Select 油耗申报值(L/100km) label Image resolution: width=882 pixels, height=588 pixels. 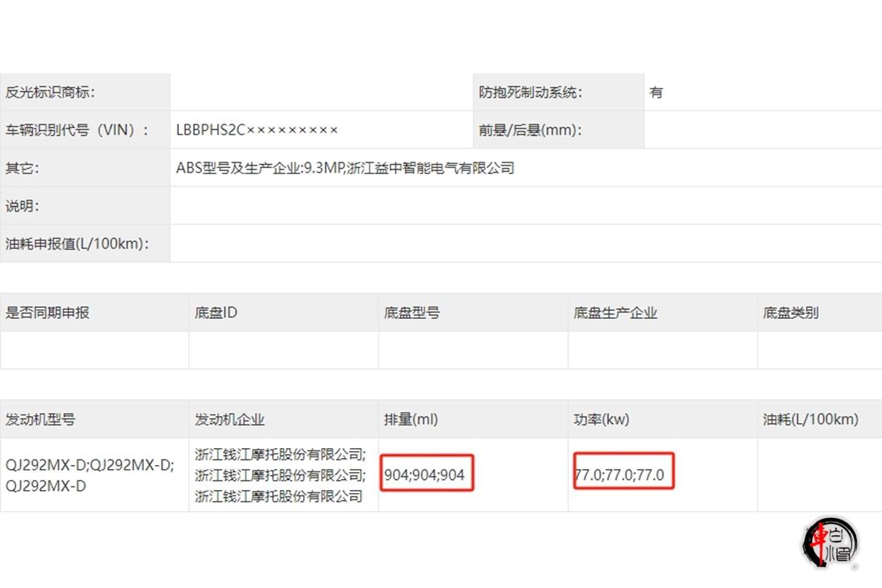(77, 243)
